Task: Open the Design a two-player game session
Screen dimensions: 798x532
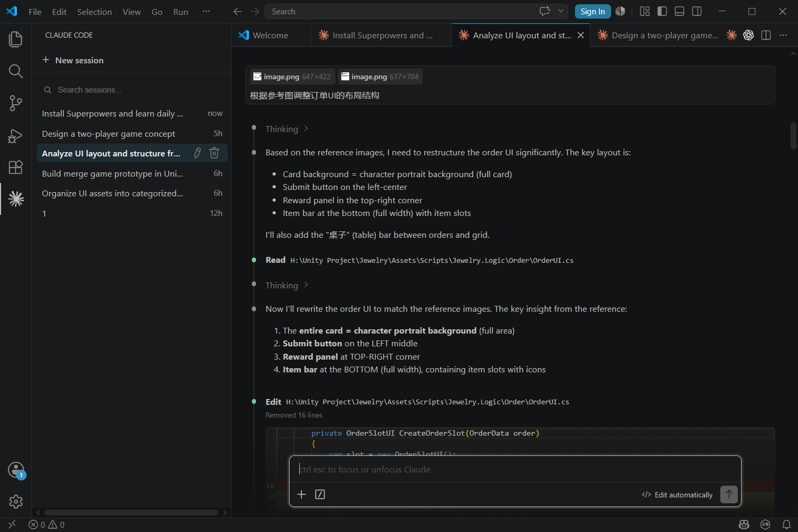Action: click(131, 134)
